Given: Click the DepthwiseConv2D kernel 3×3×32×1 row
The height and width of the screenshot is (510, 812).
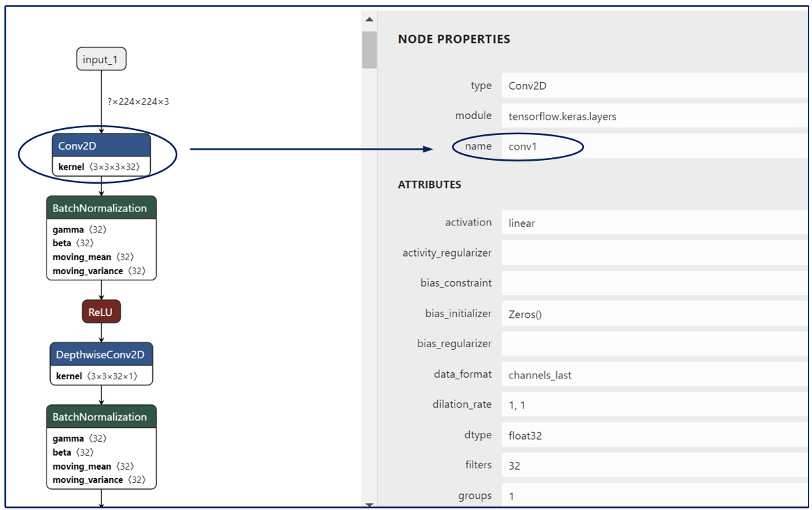Looking at the screenshot, I should (101, 376).
